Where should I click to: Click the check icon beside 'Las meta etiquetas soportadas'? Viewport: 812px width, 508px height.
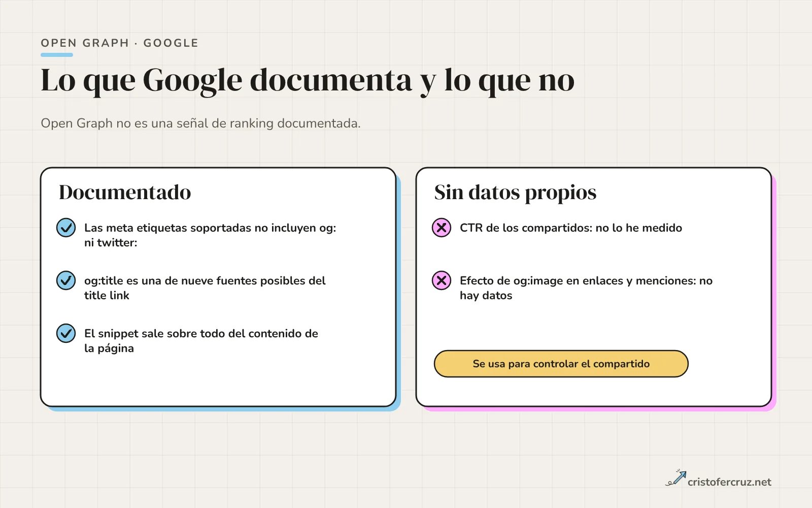66,228
